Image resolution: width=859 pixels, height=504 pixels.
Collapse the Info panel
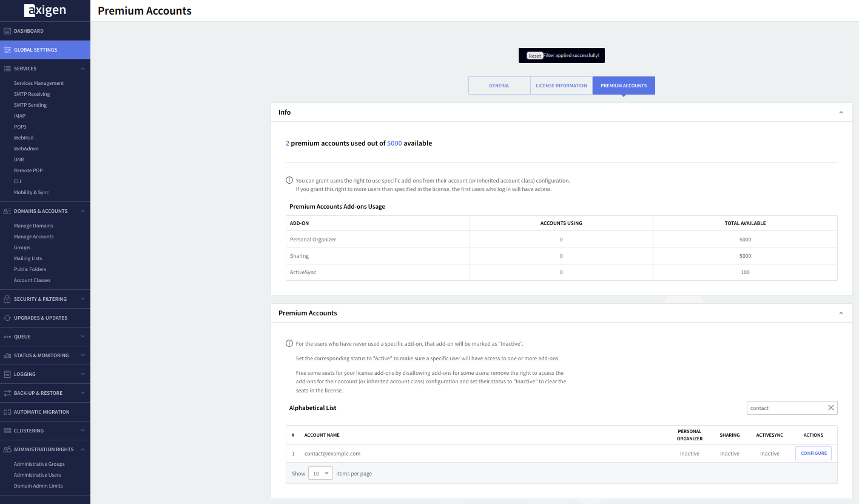(841, 113)
